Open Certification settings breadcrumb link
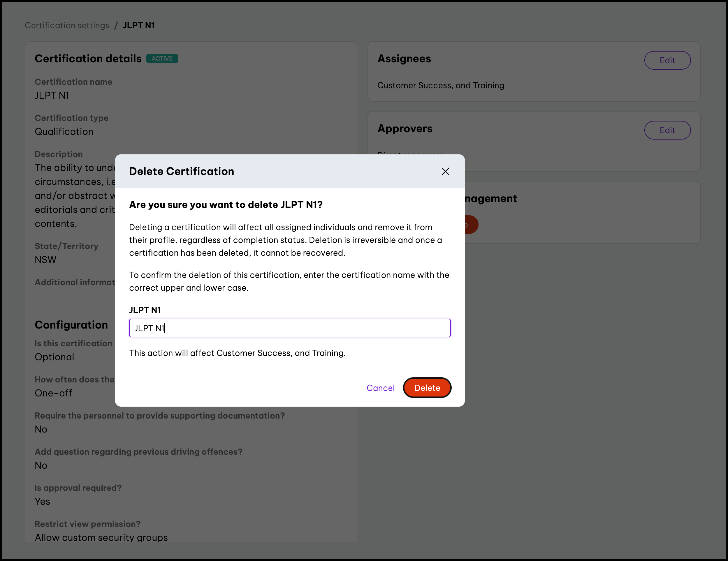This screenshot has height=561, width=728. (67, 25)
